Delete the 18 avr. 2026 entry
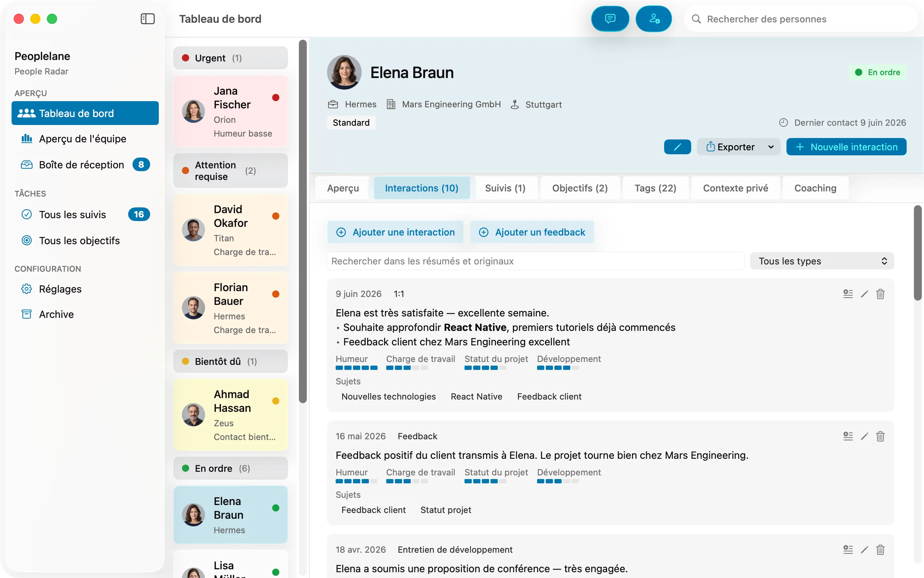 pyautogui.click(x=880, y=549)
